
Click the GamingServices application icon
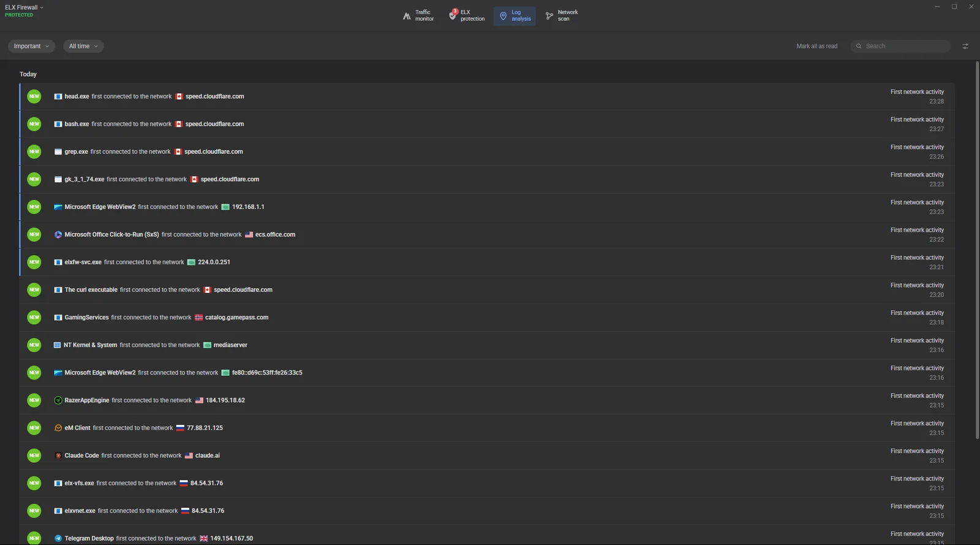click(x=58, y=317)
